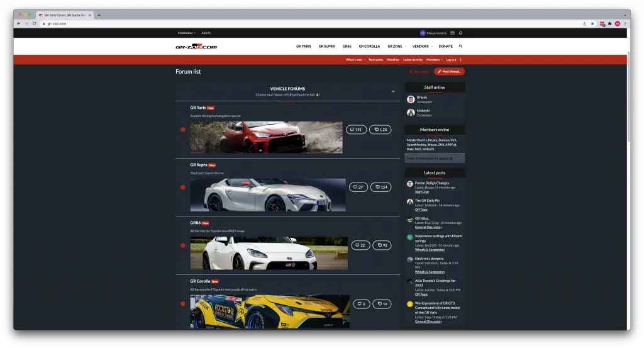Viewport: 644px width, 348px height.
Task: Click the GR Yaris 1.2K messages counter
Action: (x=380, y=130)
